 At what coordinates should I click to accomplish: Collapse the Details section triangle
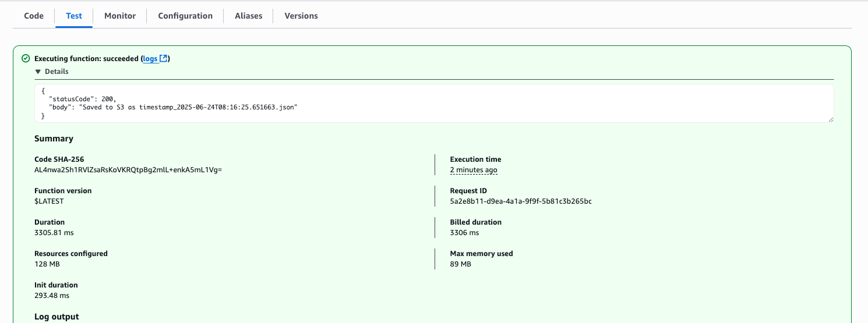(x=38, y=72)
